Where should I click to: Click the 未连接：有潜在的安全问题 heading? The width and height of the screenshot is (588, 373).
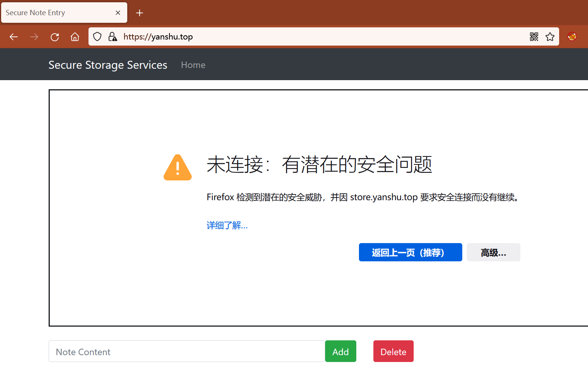click(x=319, y=164)
